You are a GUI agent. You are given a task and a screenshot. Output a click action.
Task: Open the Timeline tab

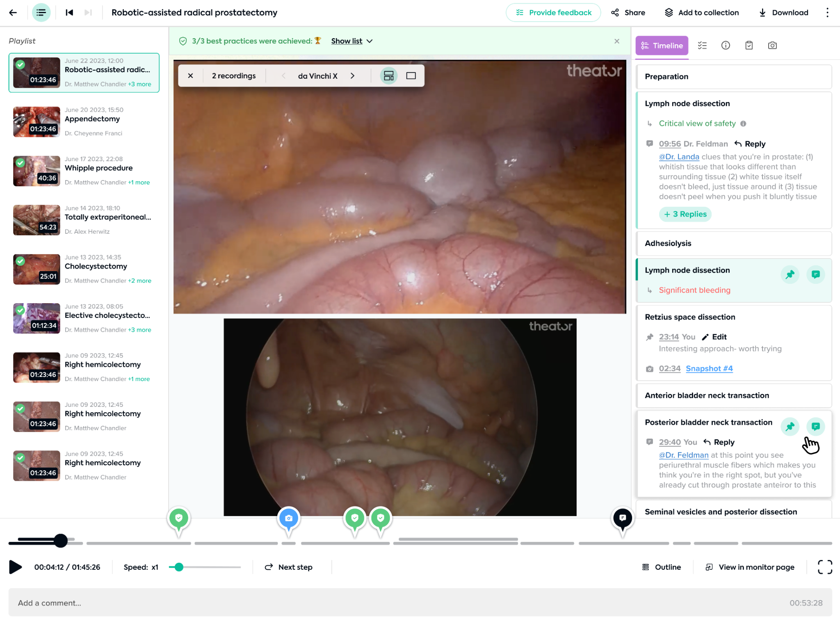pyautogui.click(x=662, y=46)
